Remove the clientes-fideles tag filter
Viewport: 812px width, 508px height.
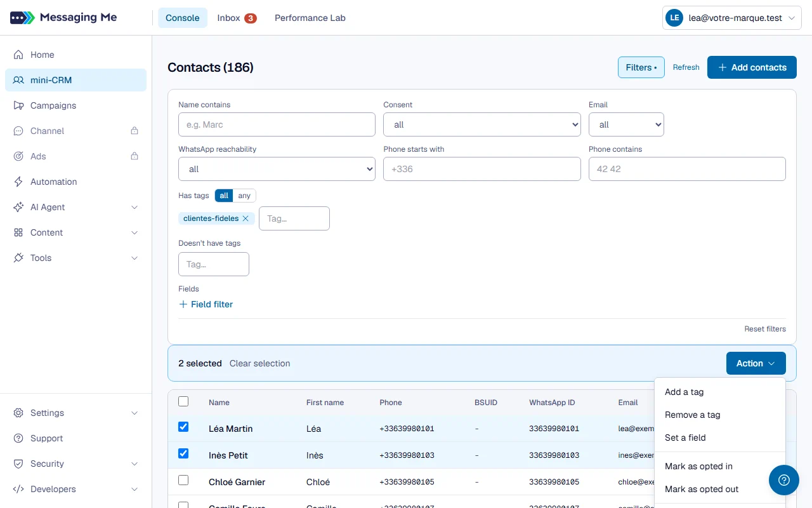(246, 218)
